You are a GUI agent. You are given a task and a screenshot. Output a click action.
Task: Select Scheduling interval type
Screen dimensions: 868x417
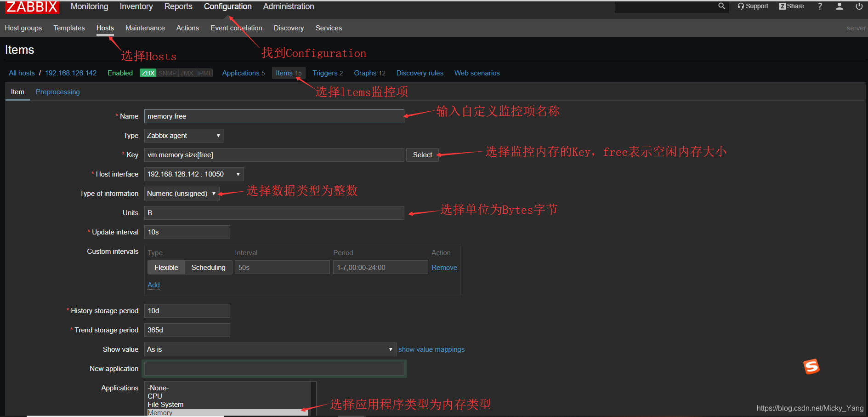209,268
